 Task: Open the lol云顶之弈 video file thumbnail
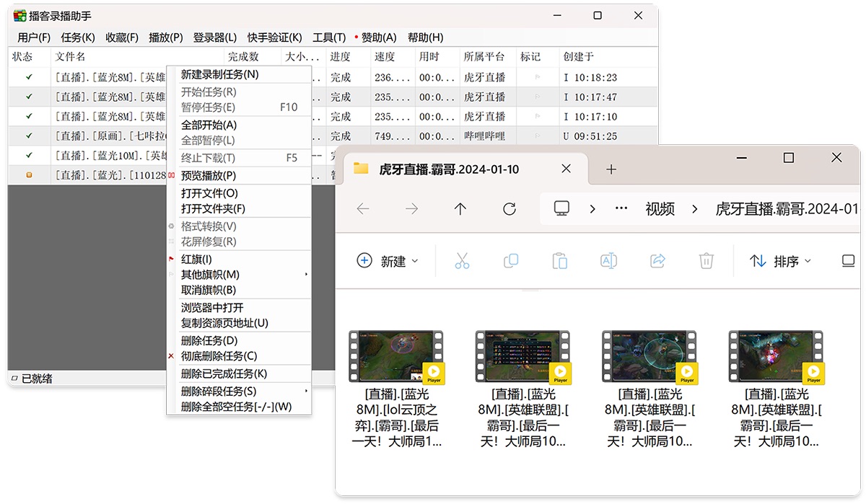(x=396, y=356)
